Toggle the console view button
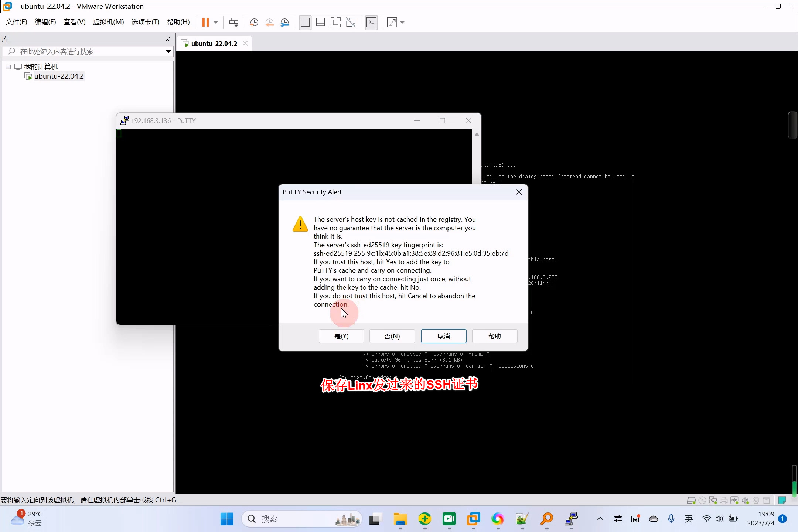This screenshot has height=532, width=798. point(371,23)
